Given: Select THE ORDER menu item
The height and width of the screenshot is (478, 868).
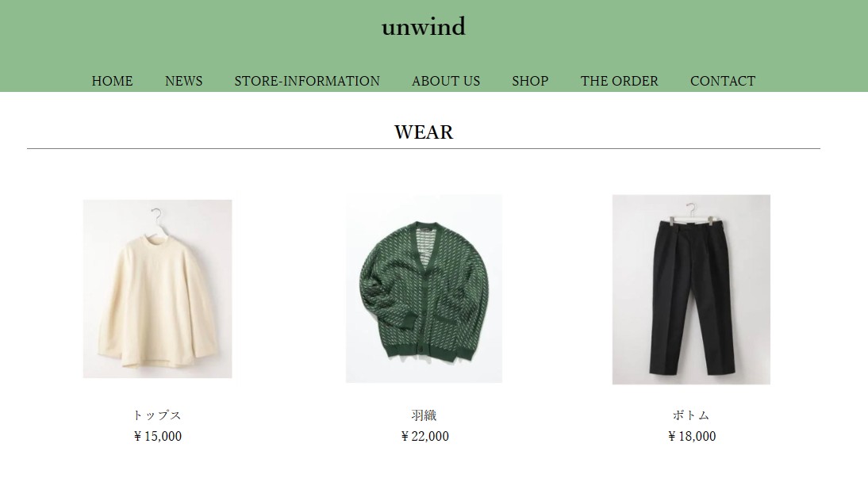Looking at the screenshot, I should tap(620, 82).
